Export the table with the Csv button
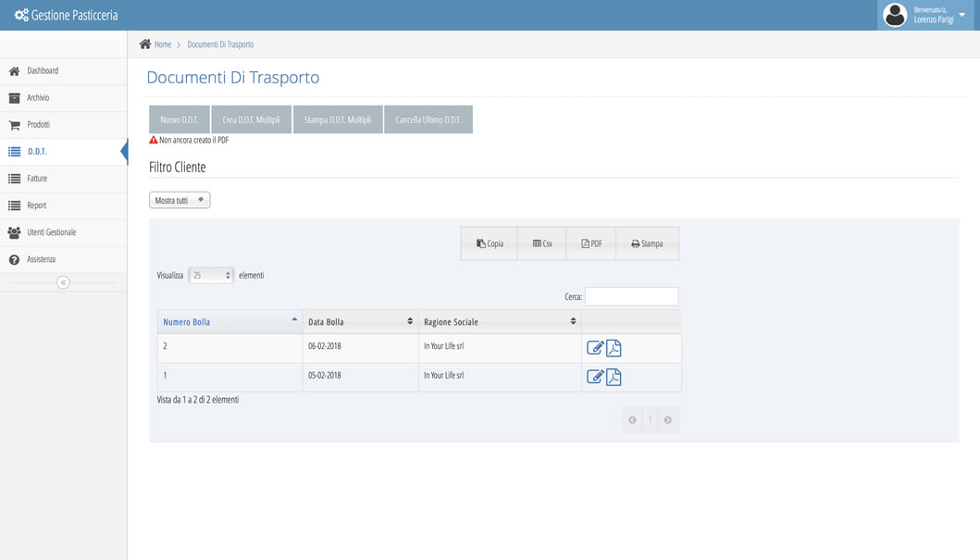This screenshot has width=980, height=560. (542, 243)
